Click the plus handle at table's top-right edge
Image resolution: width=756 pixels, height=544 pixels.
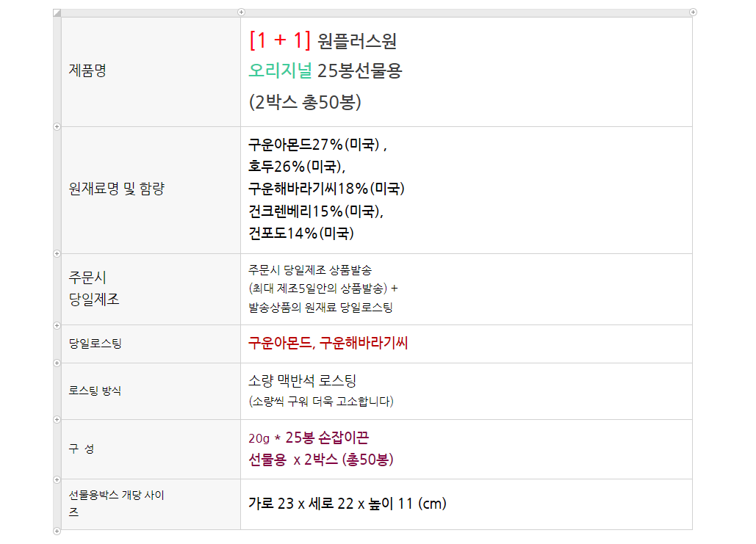pos(692,12)
